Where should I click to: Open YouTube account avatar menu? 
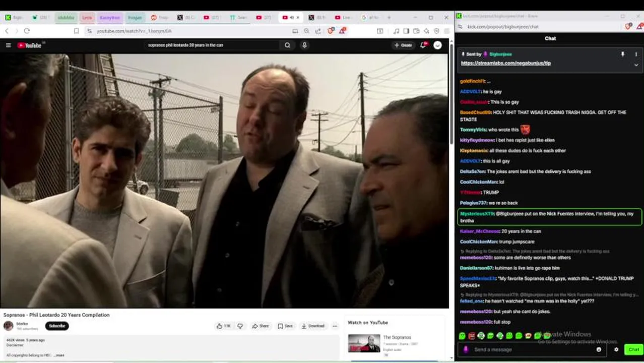pyautogui.click(x=437, y=45)
